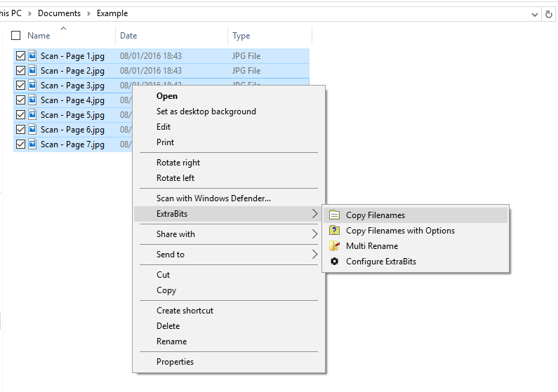Click Documents in the breadcrumb path

point(59,13)
